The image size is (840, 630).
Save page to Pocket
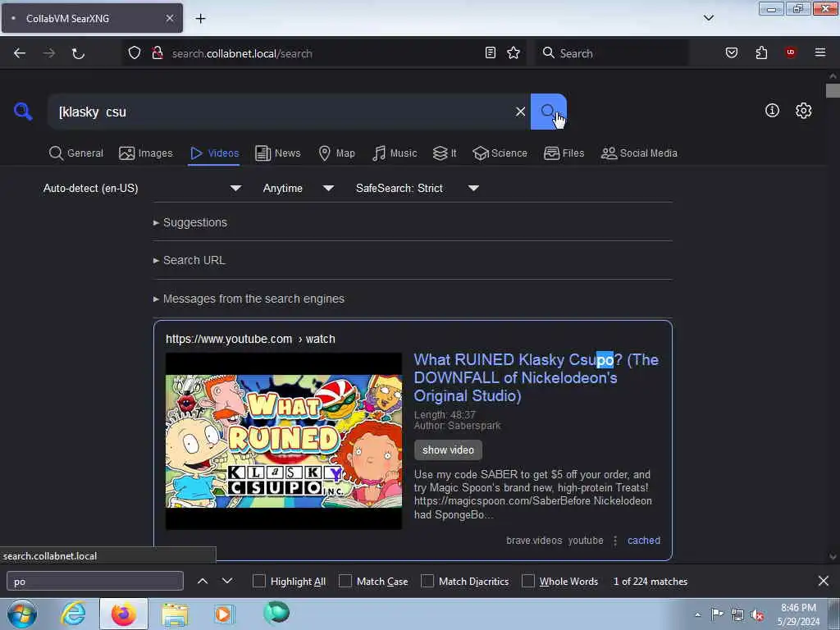point(732,52)
